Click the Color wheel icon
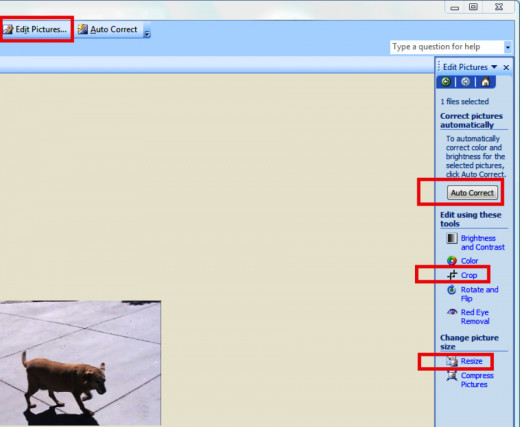 [452, 260]
